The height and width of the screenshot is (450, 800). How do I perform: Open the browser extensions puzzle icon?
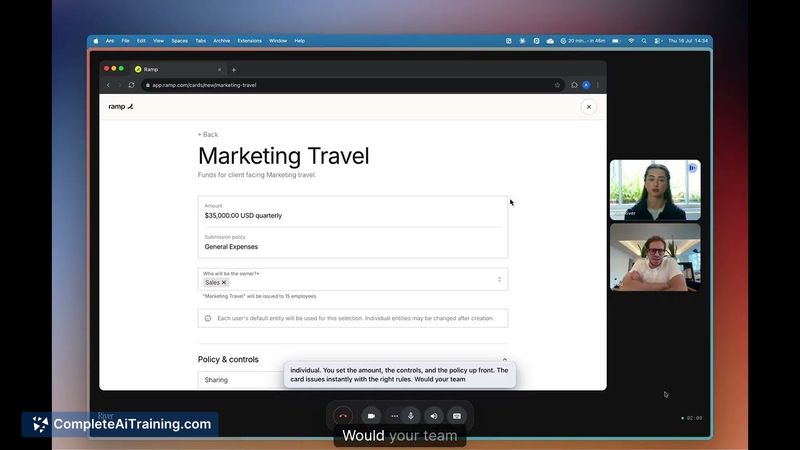(x=574, y=85)
